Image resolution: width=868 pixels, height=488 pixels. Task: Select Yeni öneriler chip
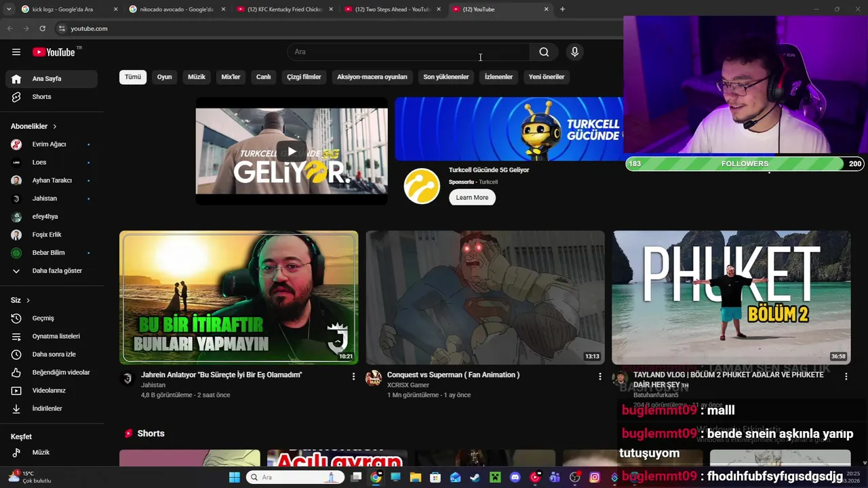coord(547,77)
